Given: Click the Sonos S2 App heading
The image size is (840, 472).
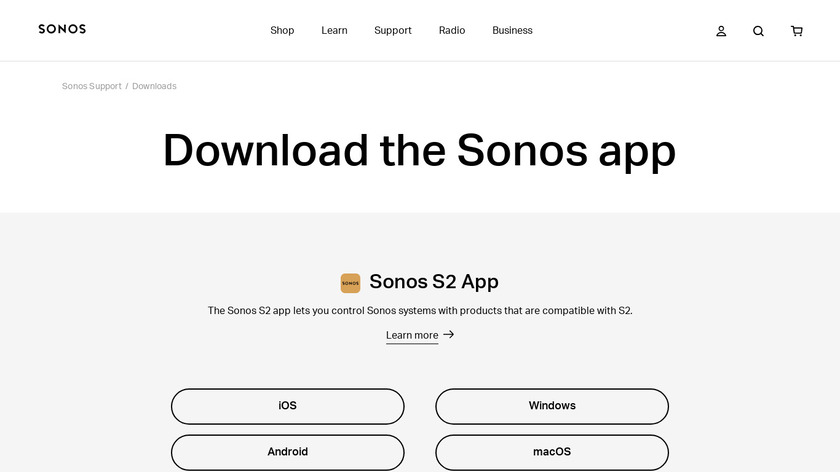Looking at the screenshot, I should click(434, 281).
